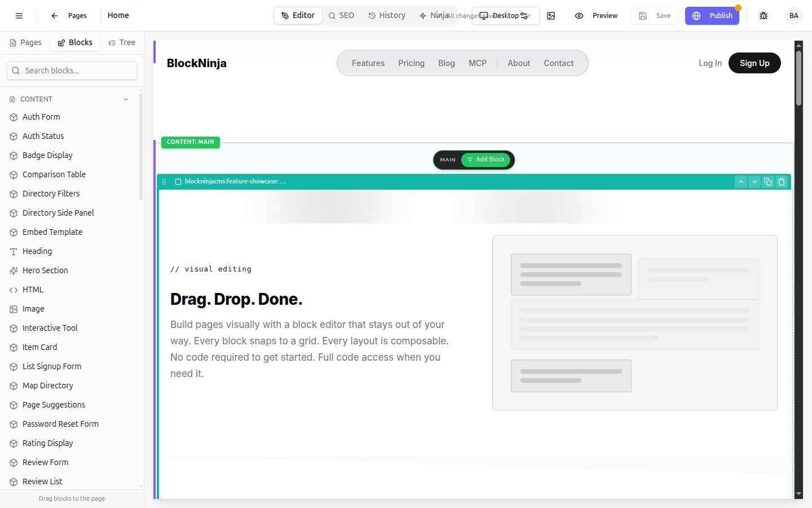This screenshot has height=508, width=812.
Task: Open the Desktop viewport dropdown
Action: (505, 16)
